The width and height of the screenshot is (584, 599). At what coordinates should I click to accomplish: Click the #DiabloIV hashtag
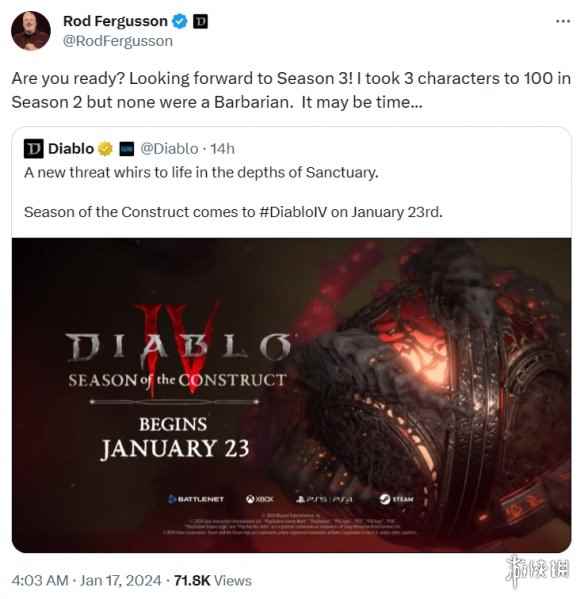point(293,212)
